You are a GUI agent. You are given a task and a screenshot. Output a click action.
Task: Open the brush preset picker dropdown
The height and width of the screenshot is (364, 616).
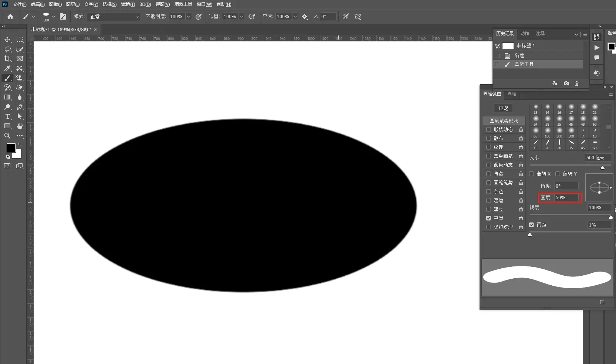click(54, 17)
